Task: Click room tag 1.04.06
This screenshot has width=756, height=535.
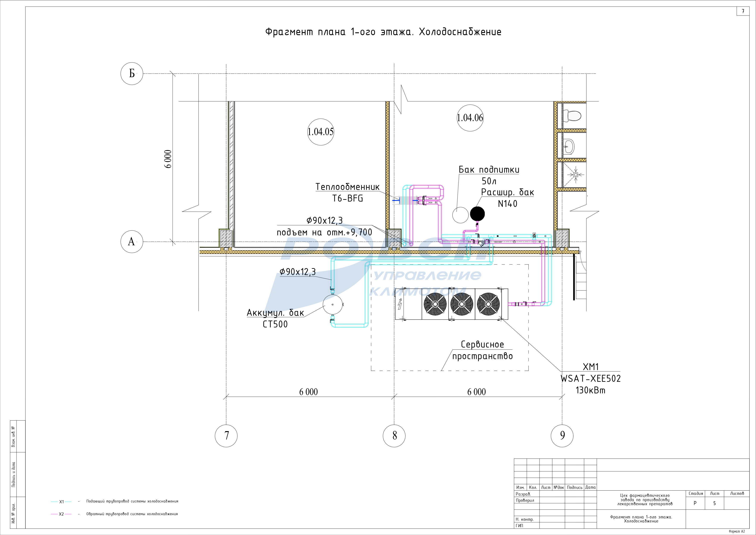Action: pyautogui.click(x=470, y=118)
